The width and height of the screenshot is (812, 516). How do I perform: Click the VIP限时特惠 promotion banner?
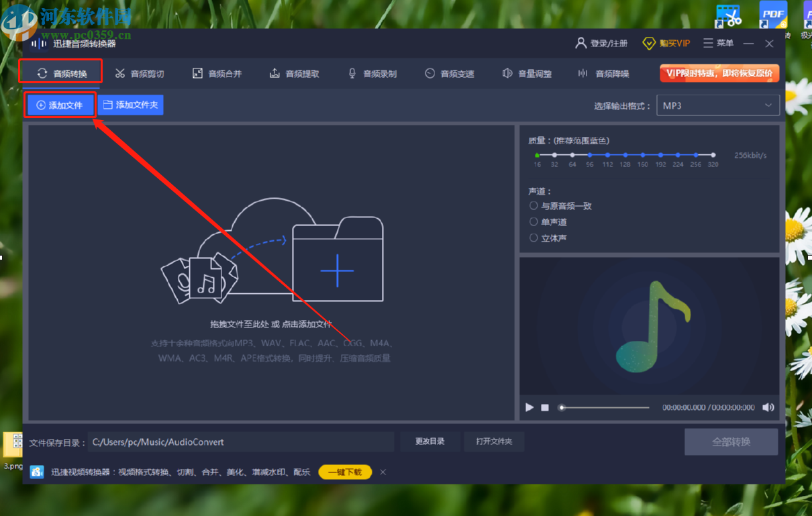(x=719, y=73)
